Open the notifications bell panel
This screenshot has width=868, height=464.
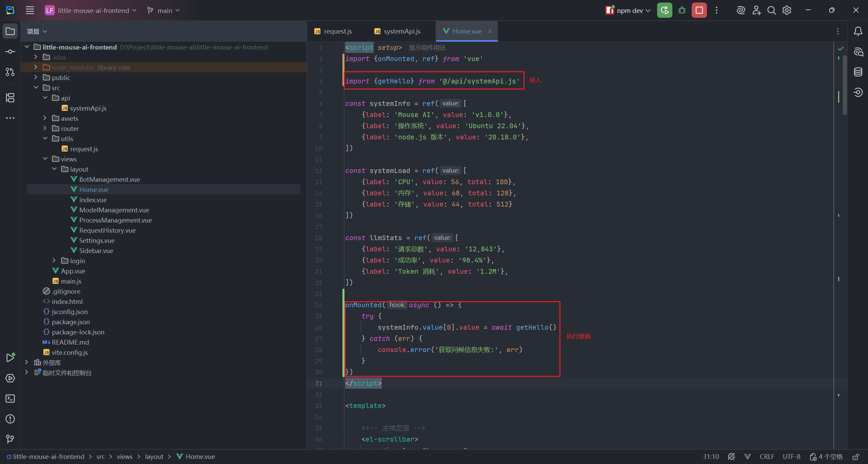[x=858, y=31]
